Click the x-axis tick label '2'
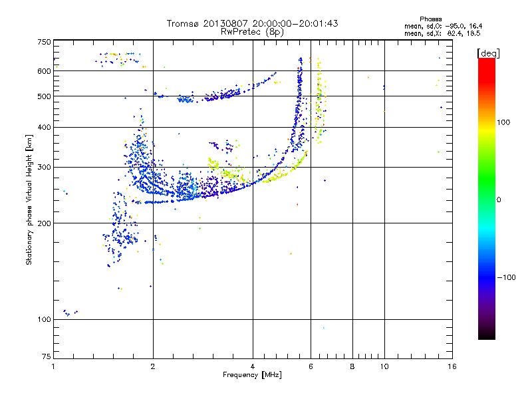 (153, 366)
